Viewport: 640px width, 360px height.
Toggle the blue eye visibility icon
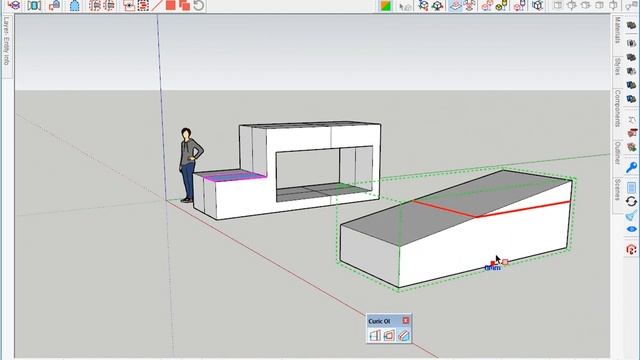(631, 229)
